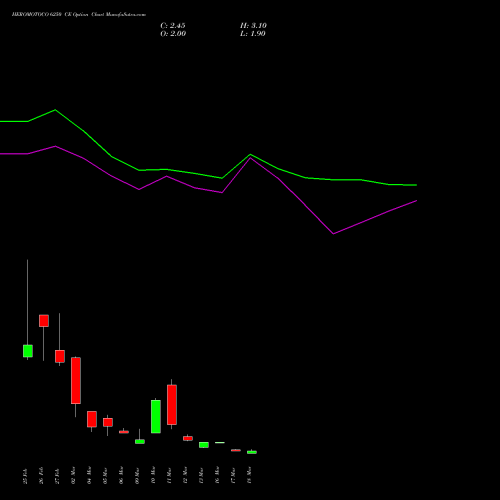
Task: Select the 27 Feb date label
Action: (58, 476)
